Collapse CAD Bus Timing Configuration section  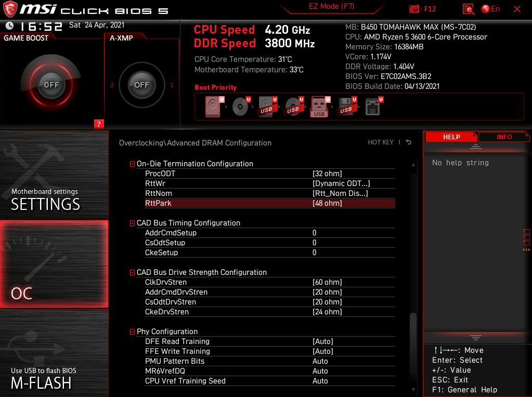coord(132,223)
